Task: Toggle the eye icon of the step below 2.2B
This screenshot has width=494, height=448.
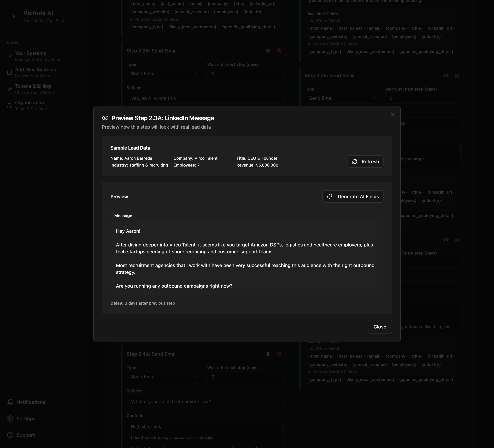Action: tap(446, 239)
